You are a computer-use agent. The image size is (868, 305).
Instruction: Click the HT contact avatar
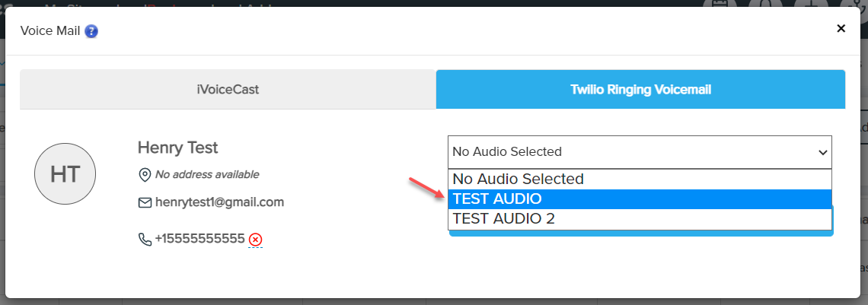click(x=65, y=174)
